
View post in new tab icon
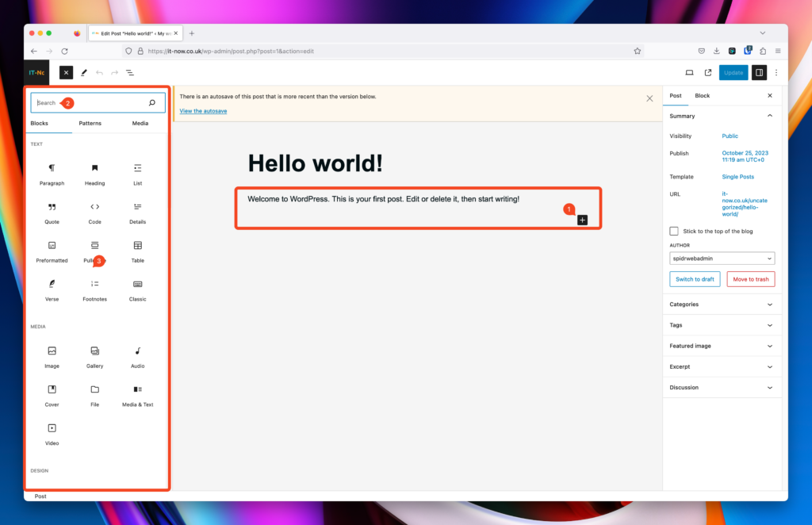point(708,72)
